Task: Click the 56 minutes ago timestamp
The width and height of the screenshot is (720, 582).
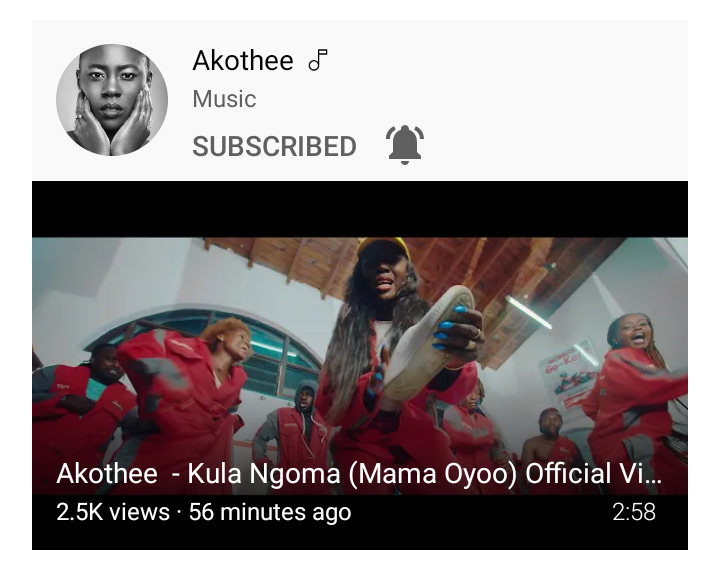Action: click(x=270, y=512)
